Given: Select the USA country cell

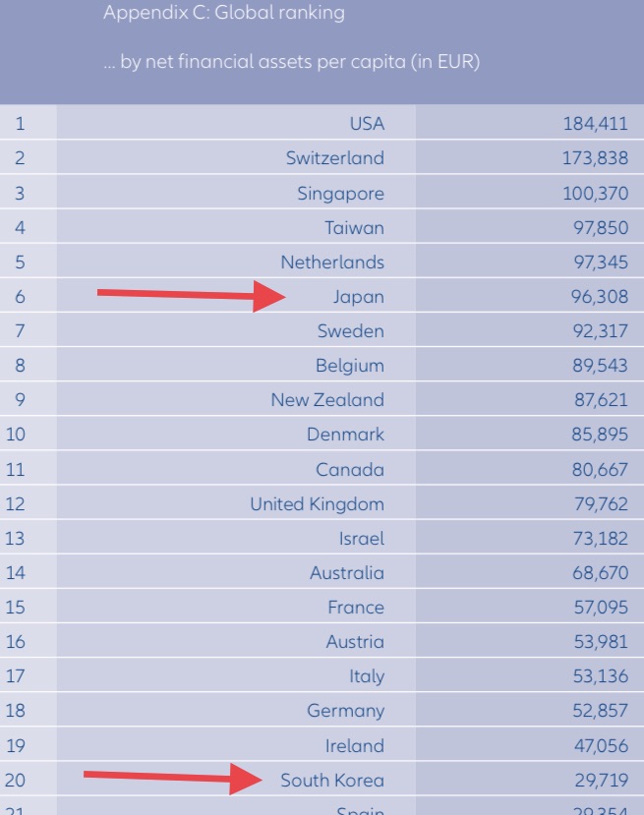Looking at the screenshot, I should (x=367, y=124).
